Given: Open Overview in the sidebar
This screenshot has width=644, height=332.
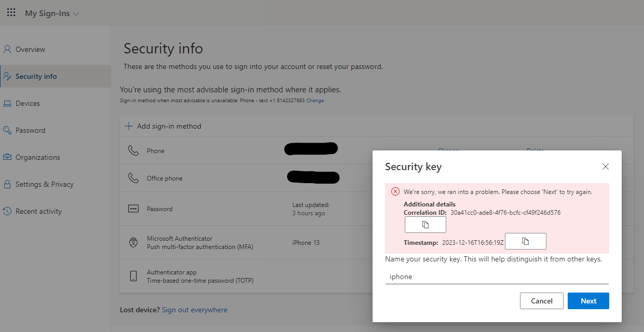Looking at the screenshot, I should coord(30,49).
